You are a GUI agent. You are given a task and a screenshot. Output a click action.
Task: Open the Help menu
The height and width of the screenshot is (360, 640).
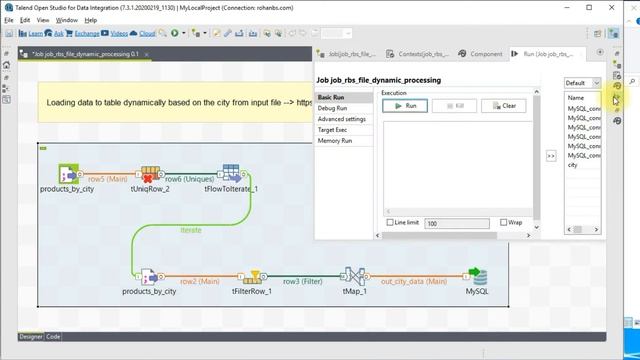click(91, 20)
